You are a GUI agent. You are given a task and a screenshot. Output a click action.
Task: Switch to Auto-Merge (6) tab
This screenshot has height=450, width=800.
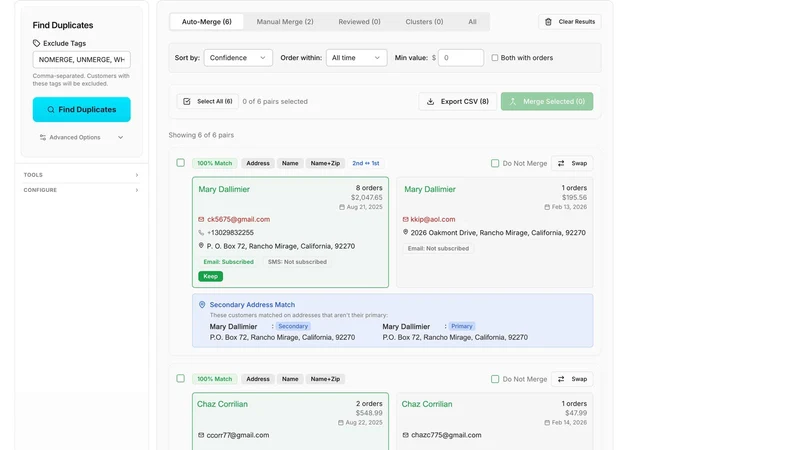click(x=207, y=22)
